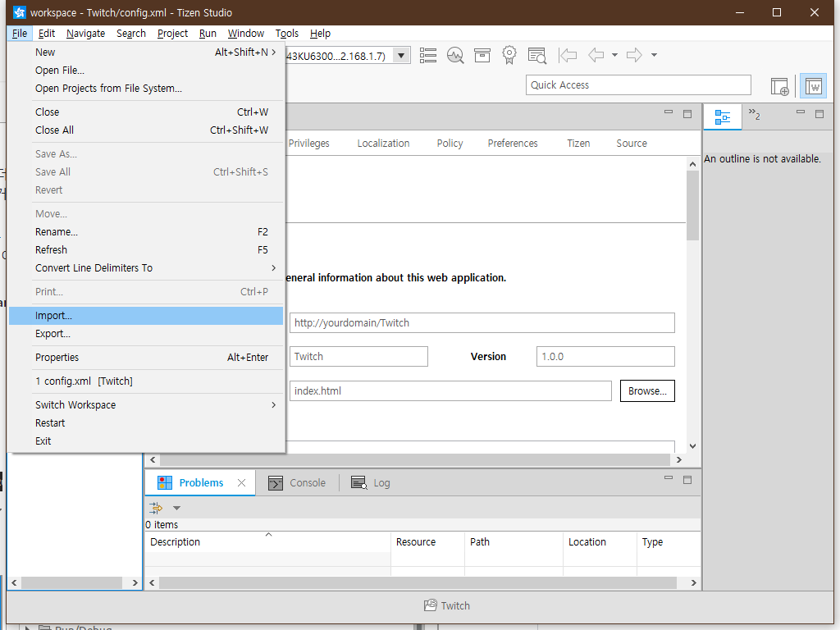Click Restart in File menu
Image resolution: width=840 pixels, height=630 pixels.
(x=146, y=423)
